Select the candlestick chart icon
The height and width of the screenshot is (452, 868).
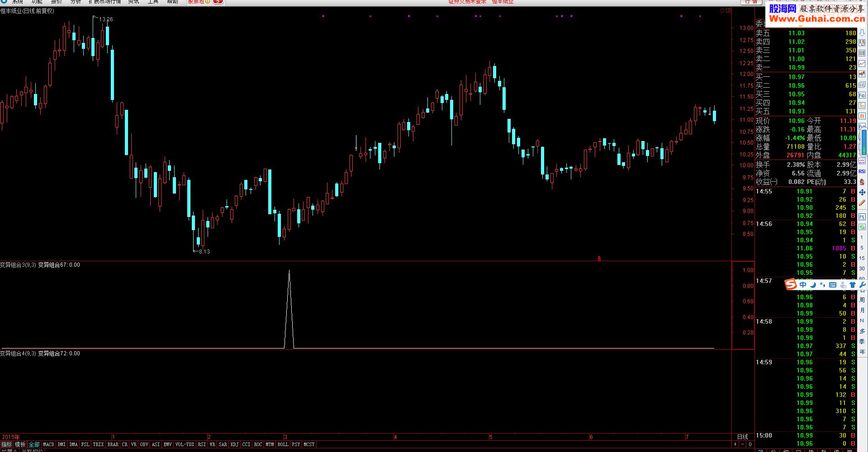click(862, 73)
